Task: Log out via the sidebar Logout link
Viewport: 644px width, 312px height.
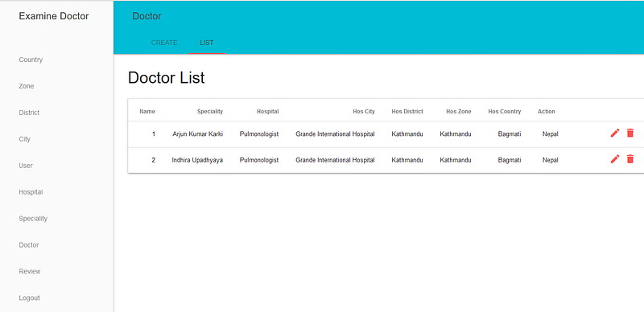Action: point(29,298)
